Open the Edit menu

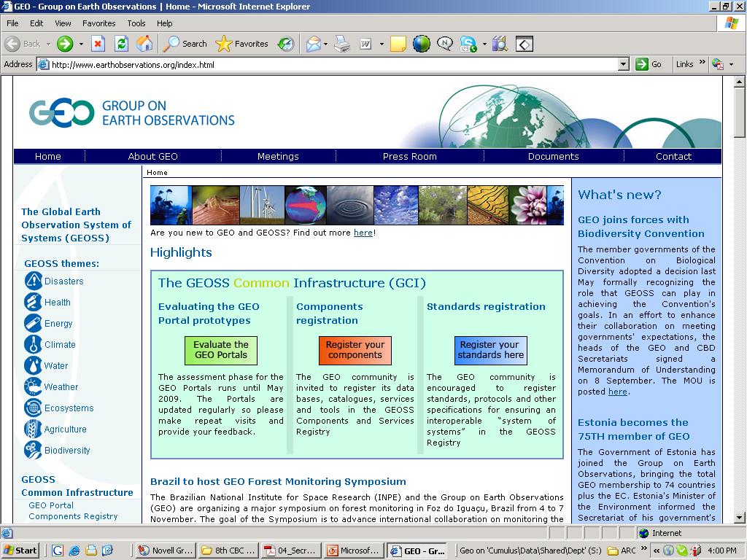[36, 23]
